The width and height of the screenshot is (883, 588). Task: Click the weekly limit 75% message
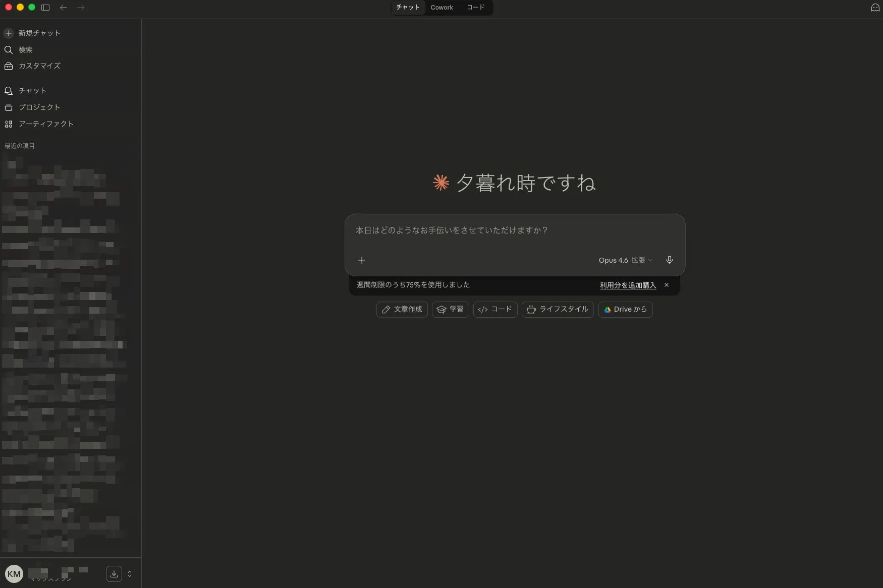pos(413,285)
